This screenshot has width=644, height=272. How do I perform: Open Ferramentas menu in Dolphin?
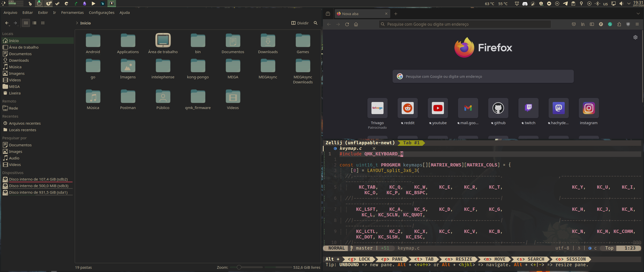point(72,12)
